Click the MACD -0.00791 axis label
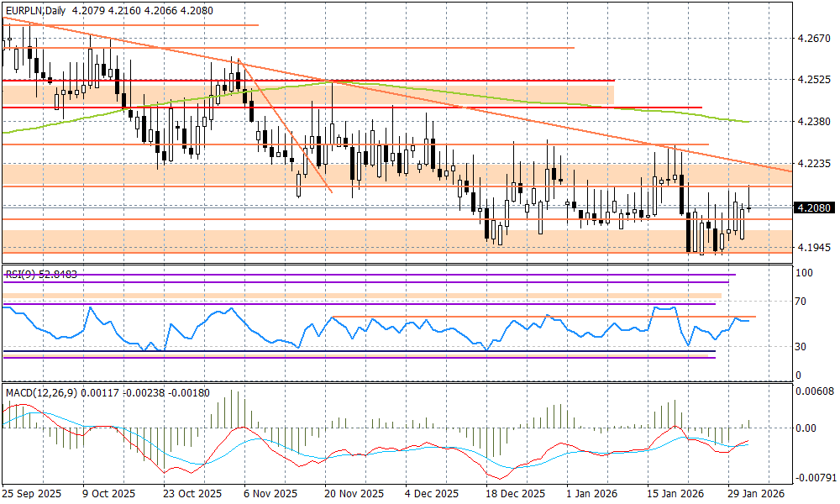 815,477
